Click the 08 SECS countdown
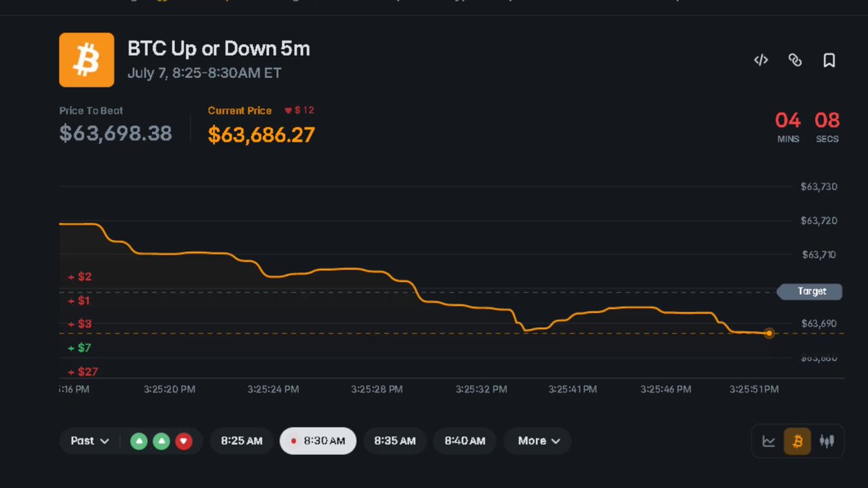Screen dimensions: 868x488 [x=827, y=126]
